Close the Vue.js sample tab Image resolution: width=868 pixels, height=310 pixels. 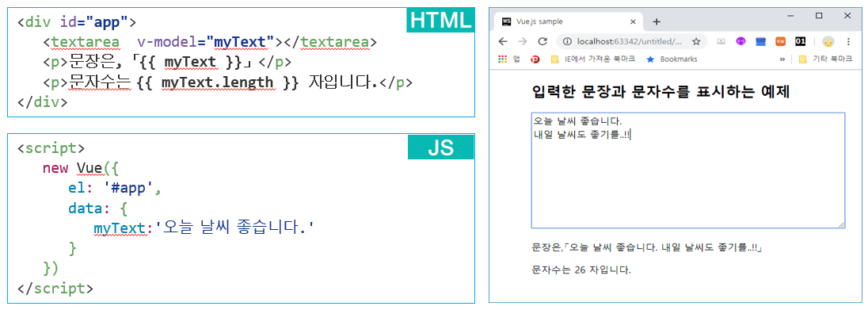(634, 21)
